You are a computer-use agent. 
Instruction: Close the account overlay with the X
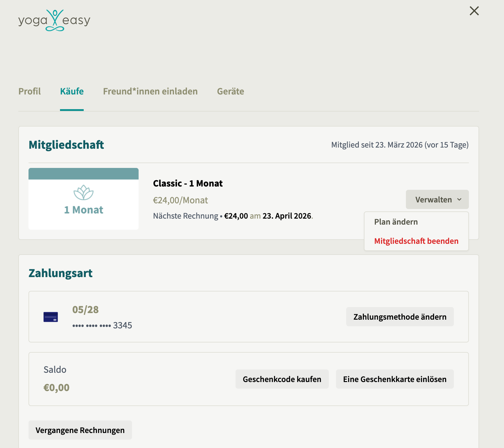(x=474, y=11)
